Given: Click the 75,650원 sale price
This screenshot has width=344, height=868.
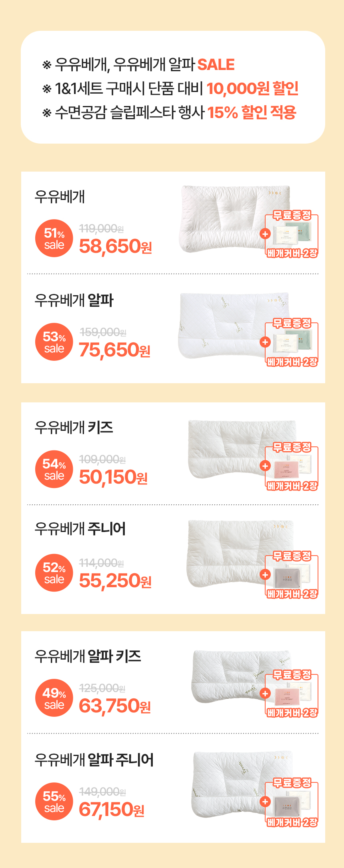Looking at the screenshot, I should (114, 350).
